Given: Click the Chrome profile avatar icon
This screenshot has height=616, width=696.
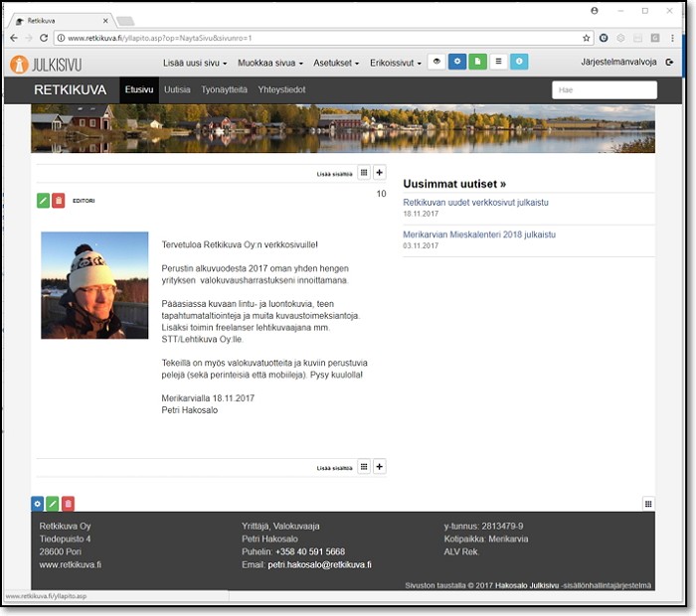Looking at the screenshot, I should click(x=595, y=11).
